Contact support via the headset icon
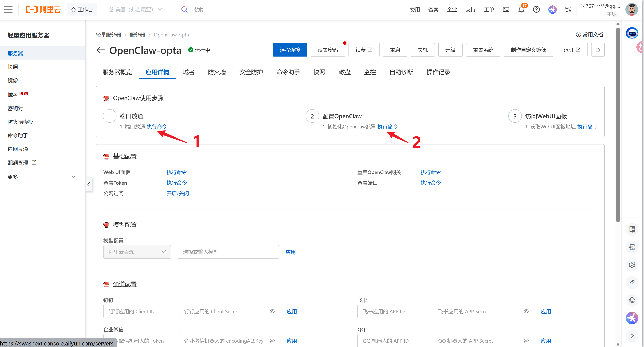Screen dimensions: 644x347 632,300
